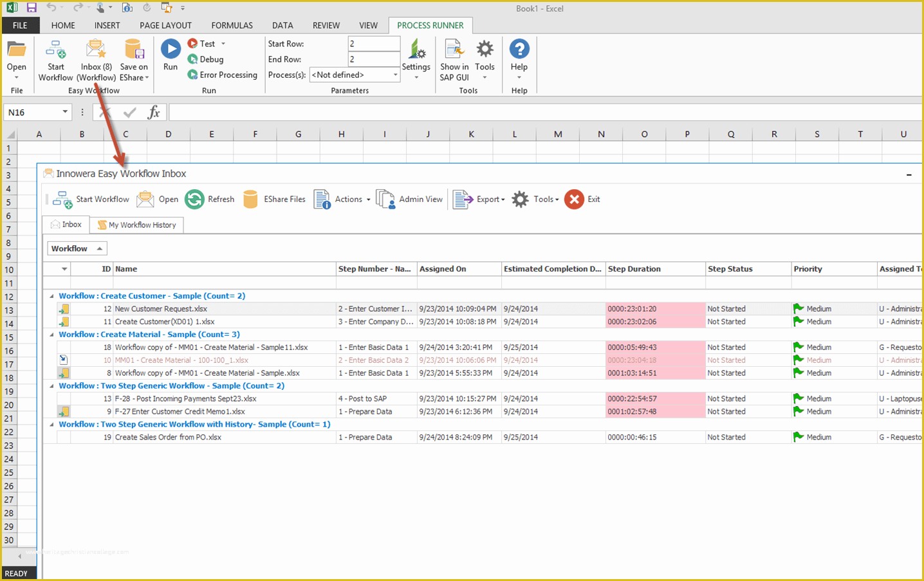Collapse Two Step Generic Workflow - Sample group

pyautogui.click(x=52, y=386)
